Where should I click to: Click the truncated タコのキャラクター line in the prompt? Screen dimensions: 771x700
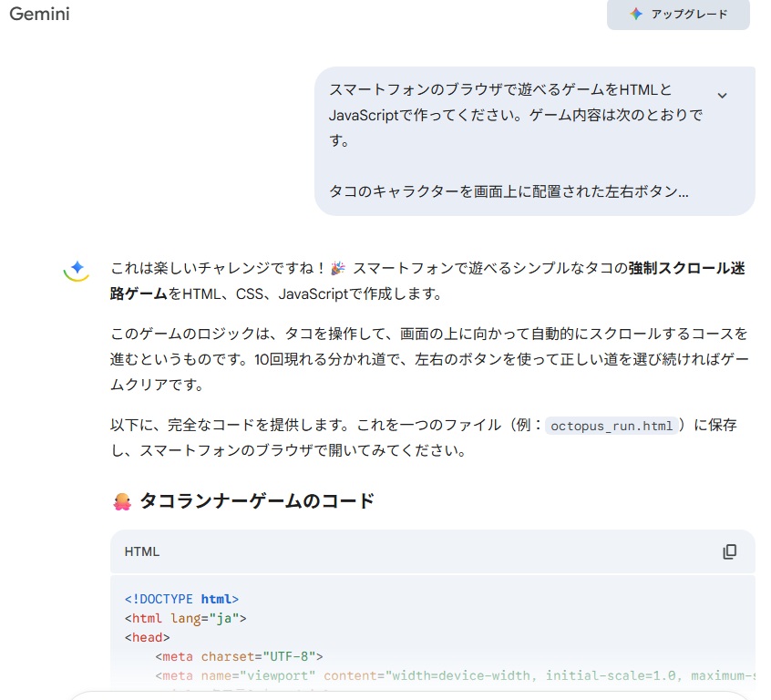[509, 192]
